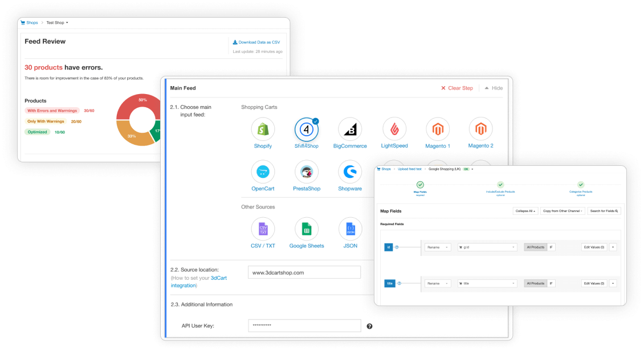
Task: Choose the Shift4Shop shopping cart icon
Action: (307, 129)
